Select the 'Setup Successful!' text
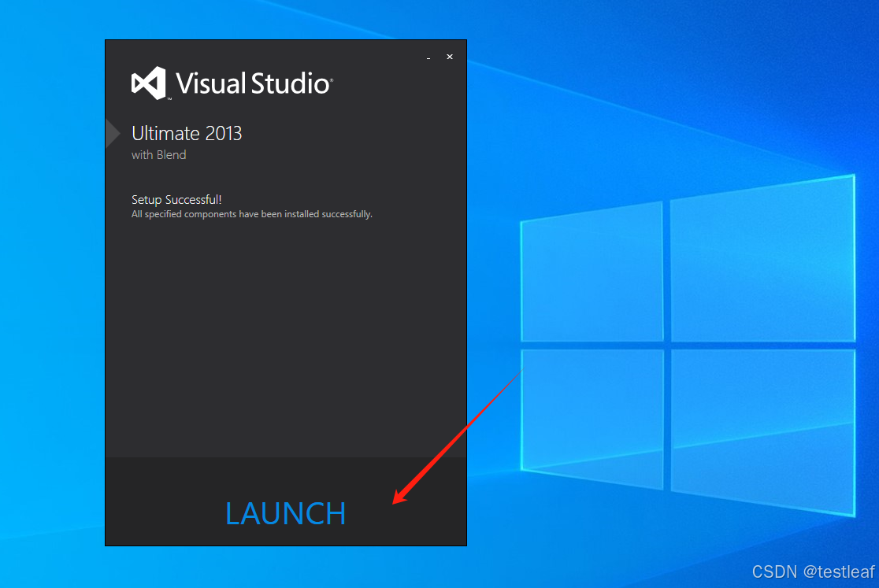Image resolution: width=879 pixels, height=588 pixels. tap(176, 199)
